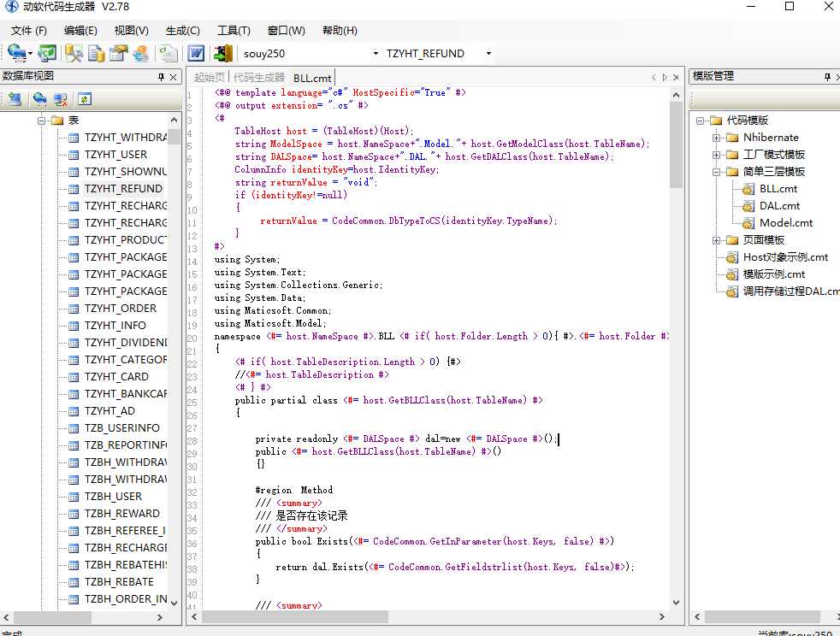Screen dimensions: 840x636
Task: Close the 数据库视图 panel
Action: click(173, 77)
